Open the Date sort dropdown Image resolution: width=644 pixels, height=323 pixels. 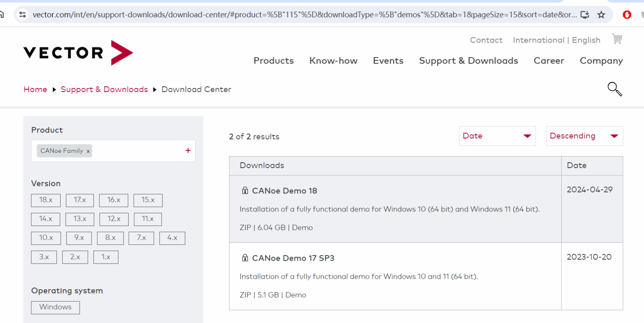[x=497, y=136]
